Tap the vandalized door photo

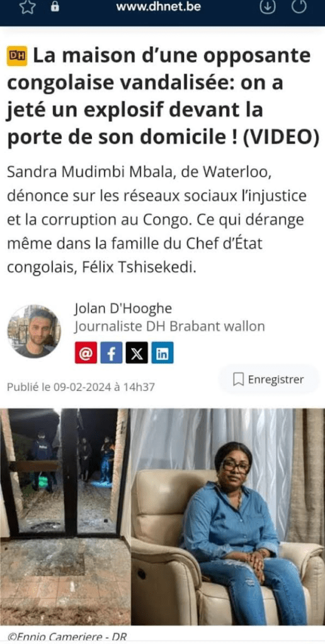(65, 516)
